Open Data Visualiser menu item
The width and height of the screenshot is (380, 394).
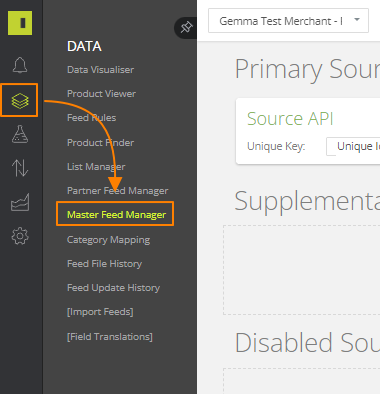(x=100, y=70)
